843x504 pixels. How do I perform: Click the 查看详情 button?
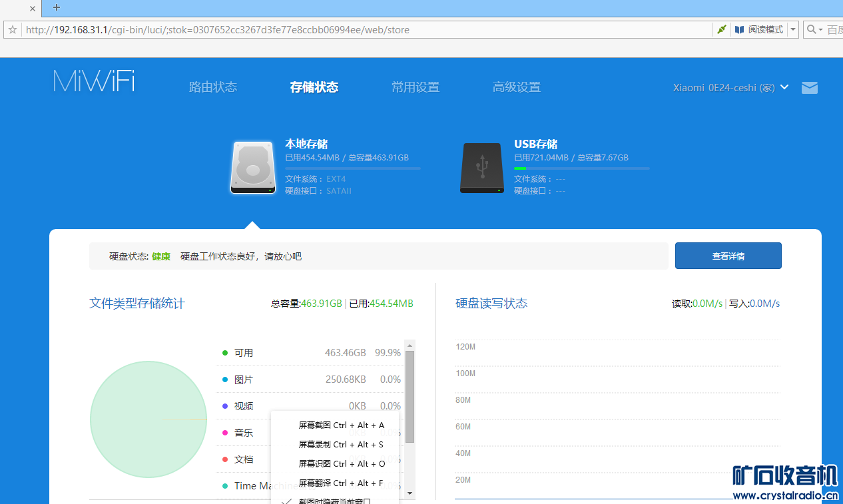[728, 256]
